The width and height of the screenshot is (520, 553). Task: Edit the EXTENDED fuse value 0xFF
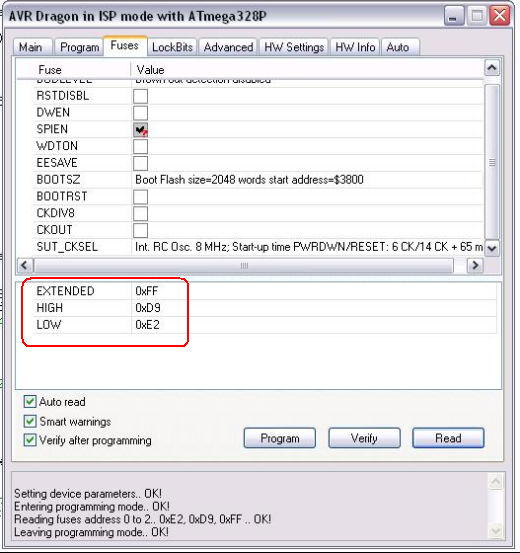click(x=146, y=291)
